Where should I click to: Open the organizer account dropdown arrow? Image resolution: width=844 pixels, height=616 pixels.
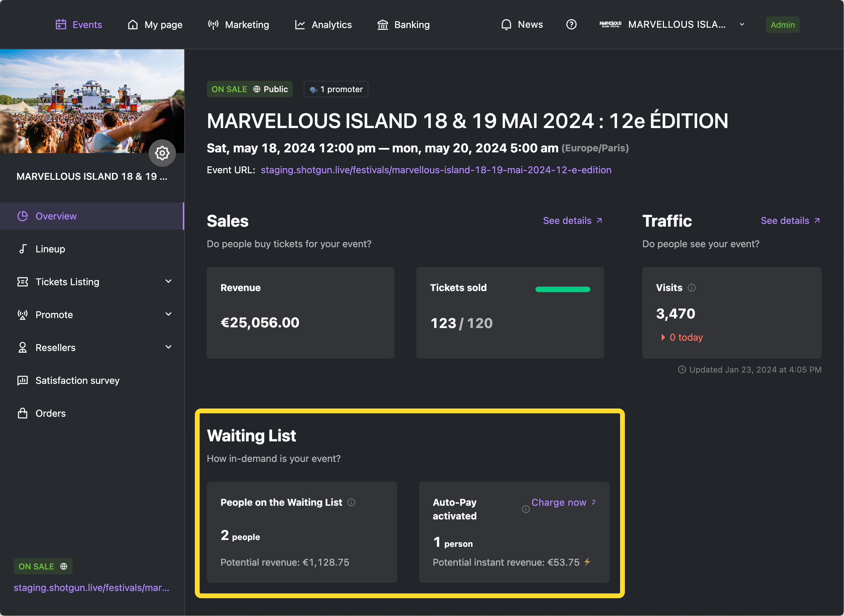point(742,25)
